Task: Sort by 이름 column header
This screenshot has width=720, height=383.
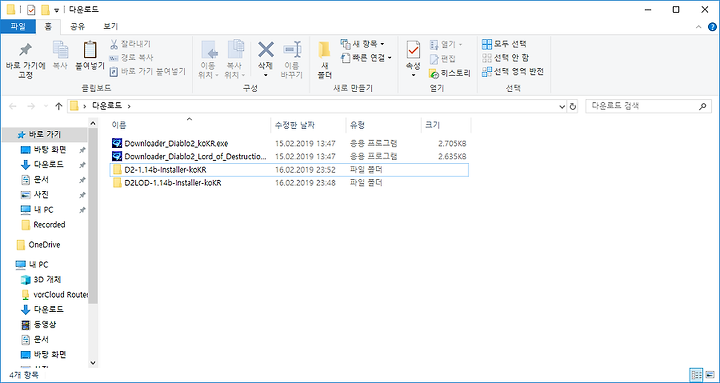Action: coord(119,125)
